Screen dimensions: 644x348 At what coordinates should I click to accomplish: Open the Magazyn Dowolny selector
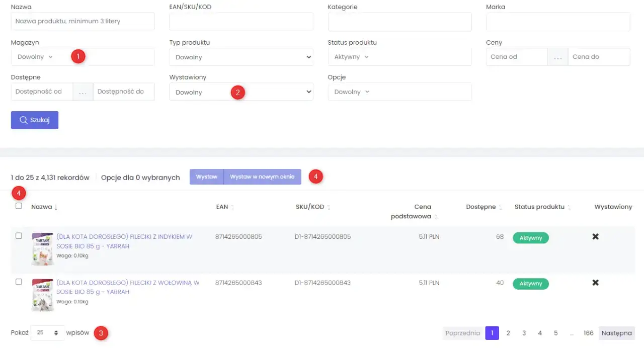(x=35, y=57)
